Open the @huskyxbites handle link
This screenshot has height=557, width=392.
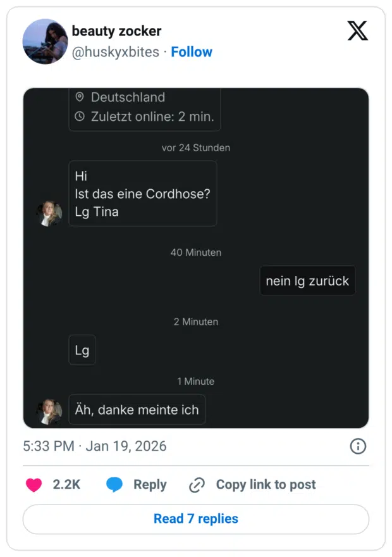click(x=115, y=52)
